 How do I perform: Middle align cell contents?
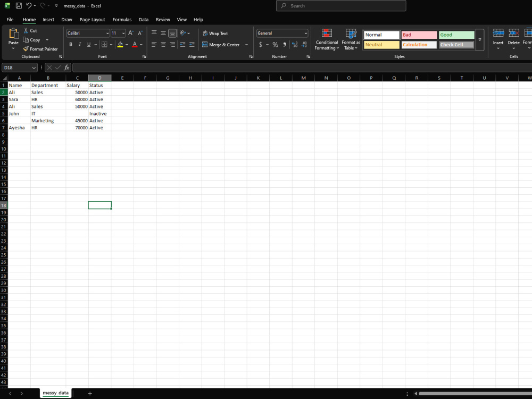163,33
